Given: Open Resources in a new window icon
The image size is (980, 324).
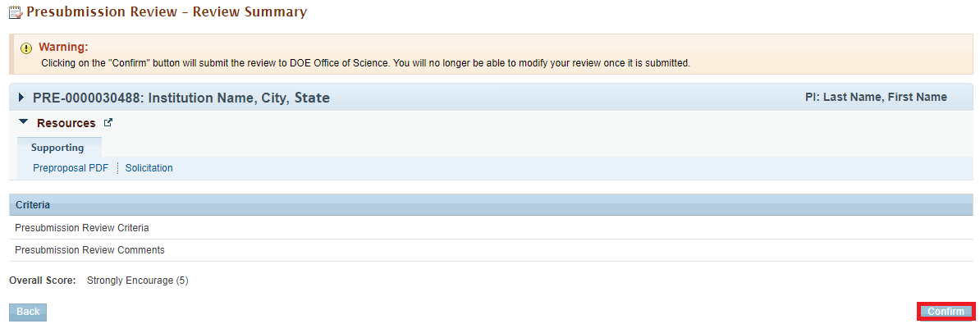Looking at the screenshot, I should pos(108,123).
